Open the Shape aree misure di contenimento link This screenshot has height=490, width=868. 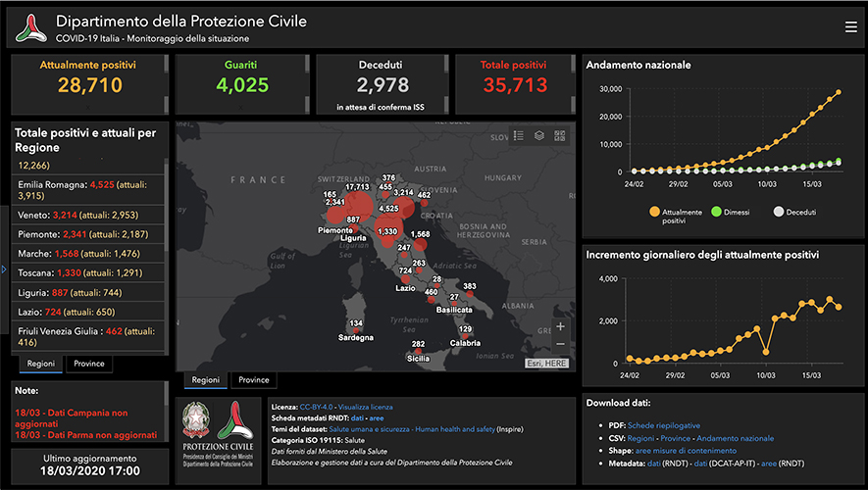coord(686,451)
